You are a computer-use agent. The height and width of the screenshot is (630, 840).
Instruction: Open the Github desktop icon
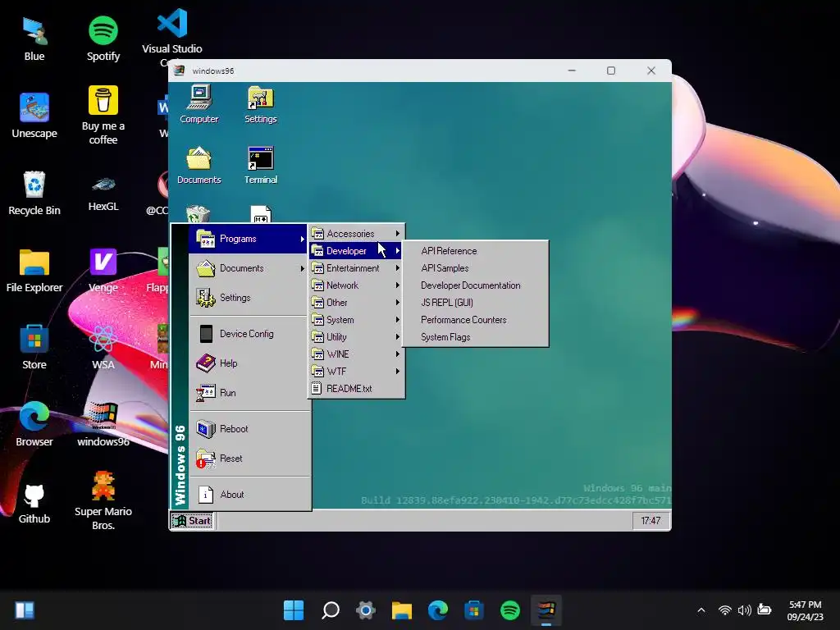click(34, 503)
